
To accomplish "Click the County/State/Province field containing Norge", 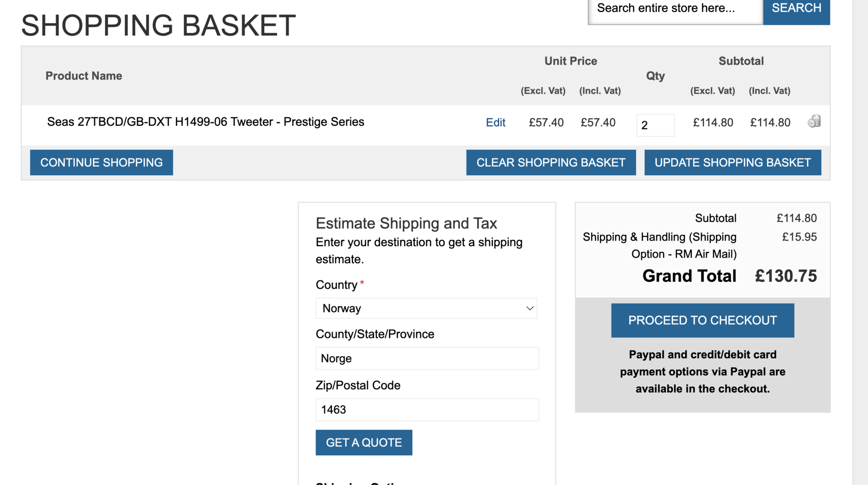I will 427,359.
